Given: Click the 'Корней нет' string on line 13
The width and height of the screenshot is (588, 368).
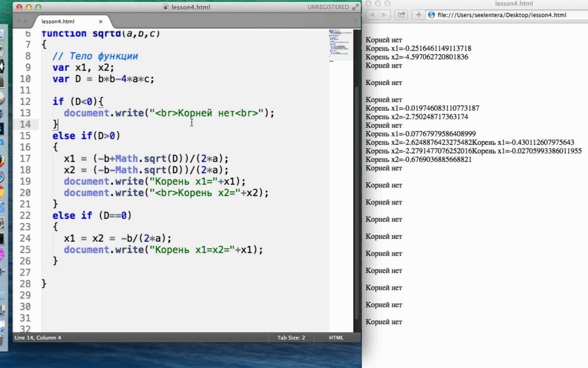Looking at the screenshot, I should point(206,113).
